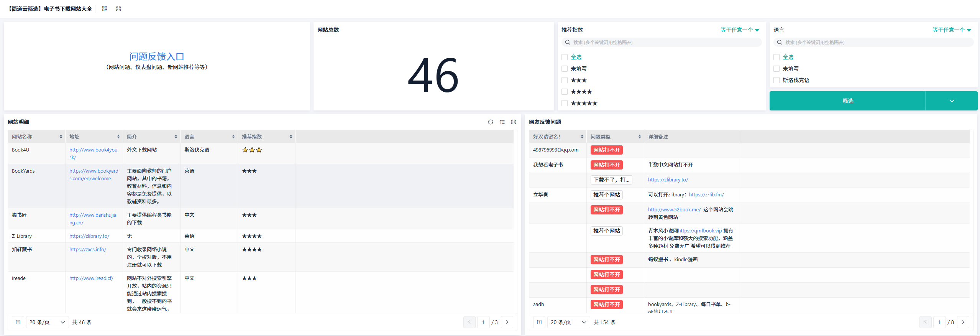
Task: Click the sort settings icon in 网站明细 panel
Action: point(502,122)
